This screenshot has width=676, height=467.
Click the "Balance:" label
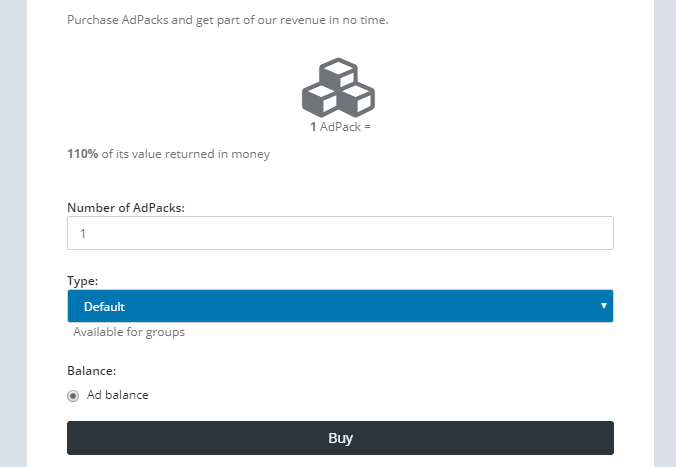pyautogui.click(x=91, y=371)
